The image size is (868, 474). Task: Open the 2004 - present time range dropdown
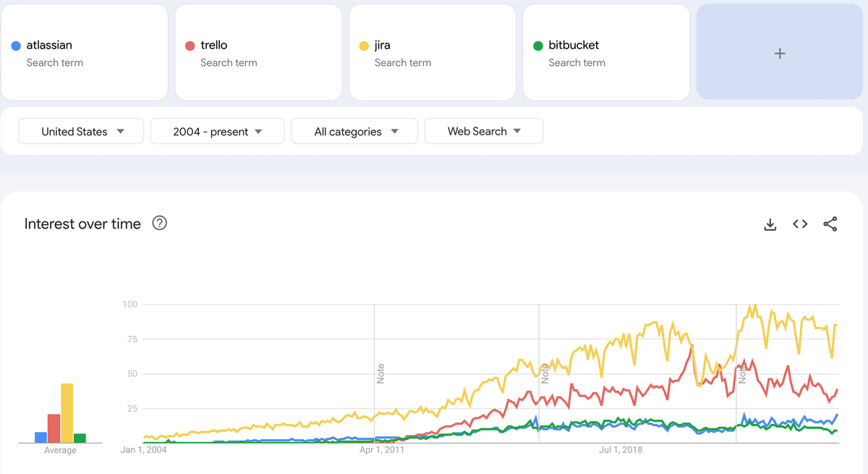[x=217, y=131]
